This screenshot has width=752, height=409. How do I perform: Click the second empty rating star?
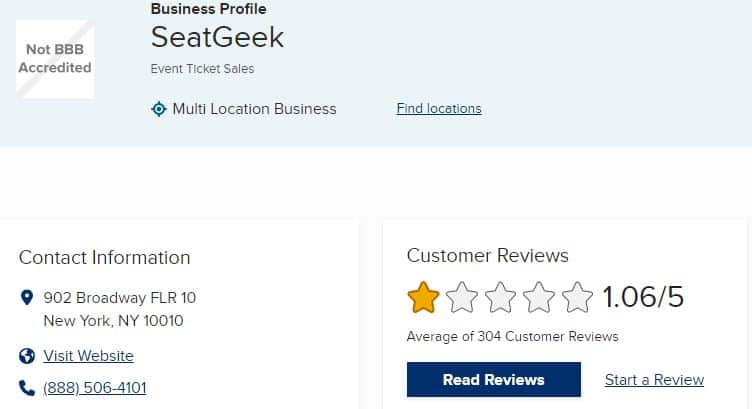coord(462,297)
